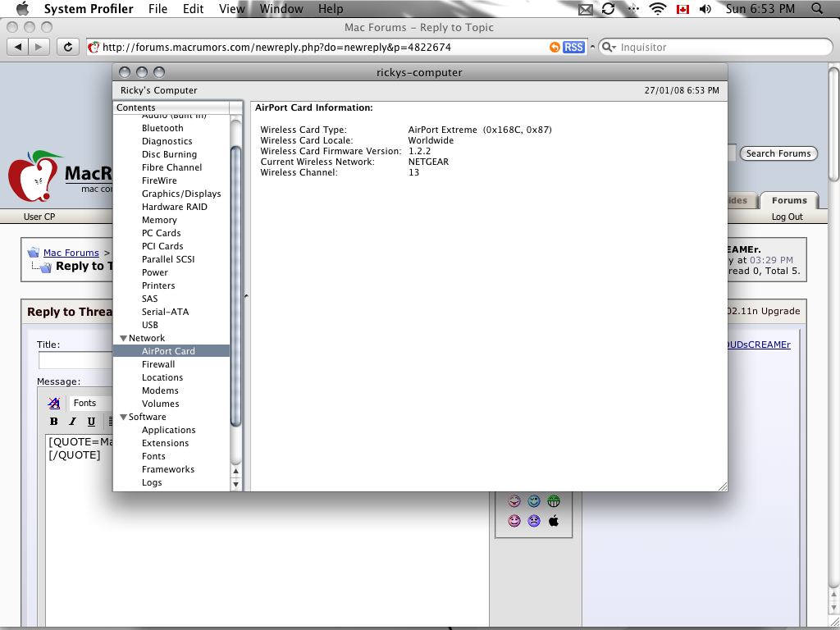Open the Edit menu
This screenshot has height=630, width=840.
(x=192, y=9)
